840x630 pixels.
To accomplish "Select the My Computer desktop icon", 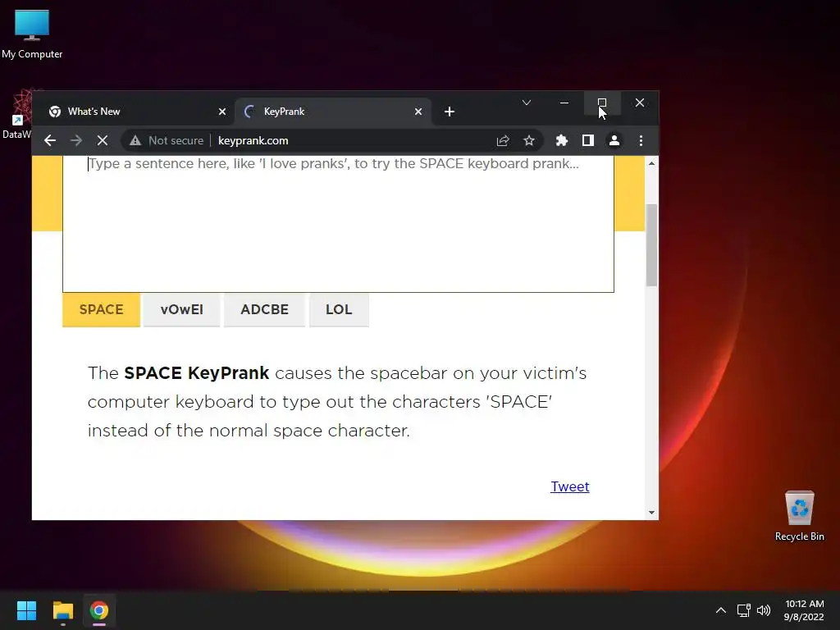I will (32, 34).
